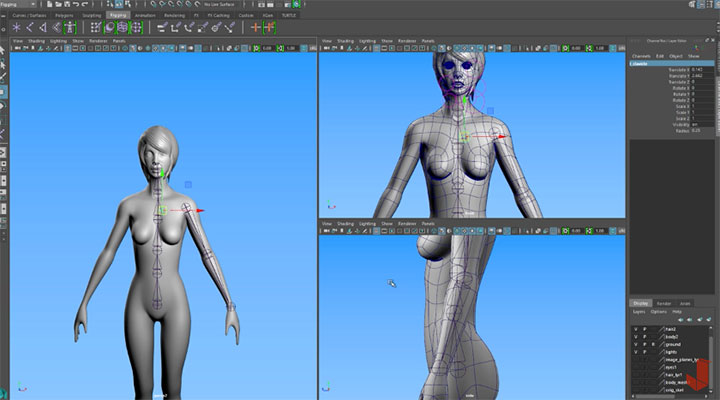720x400 pixels.
Task: Toggle visibility V of body2 layer
Action: (x=636, y=337)
